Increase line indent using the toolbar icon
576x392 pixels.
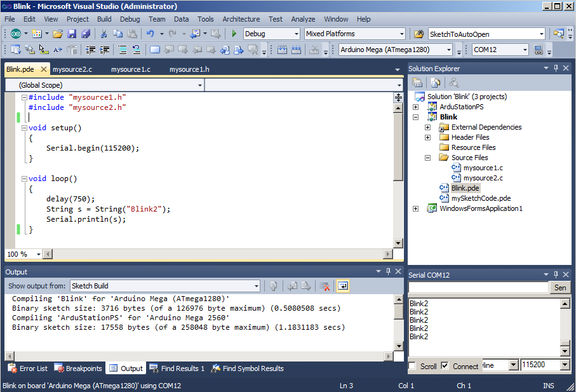click(x=105, y=50)
